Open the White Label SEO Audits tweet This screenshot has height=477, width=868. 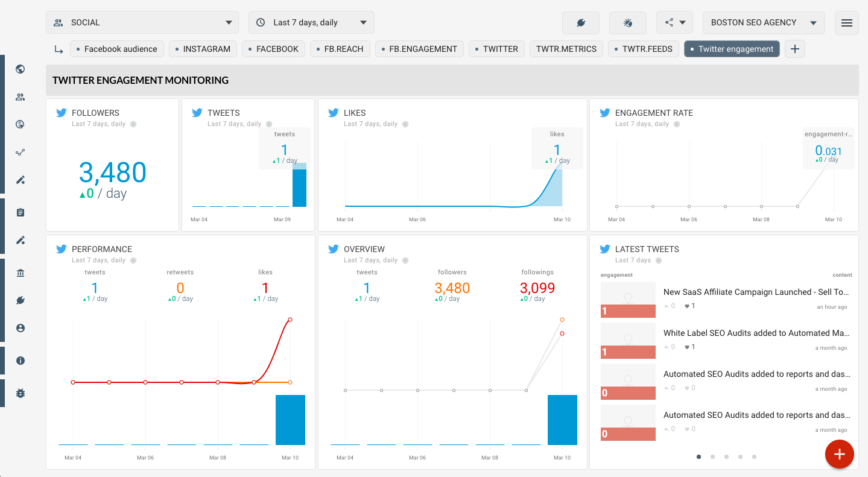click(x=756, y=333)
